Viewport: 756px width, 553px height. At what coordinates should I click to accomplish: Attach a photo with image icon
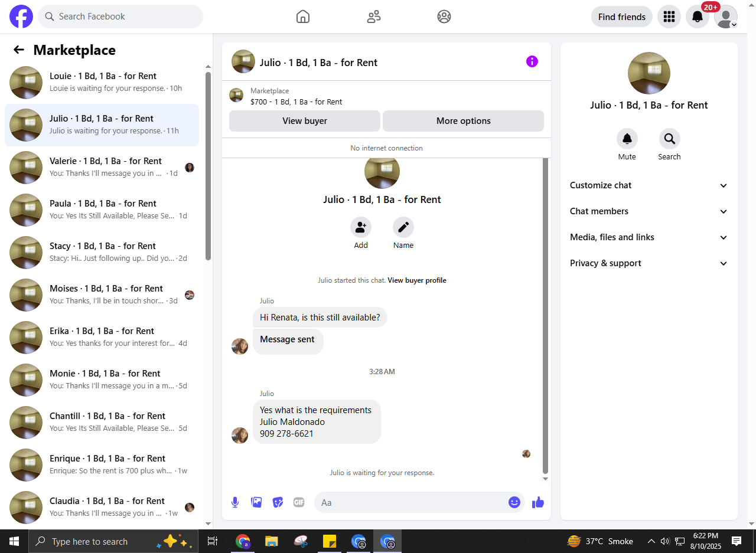click(x=256, y=502)
